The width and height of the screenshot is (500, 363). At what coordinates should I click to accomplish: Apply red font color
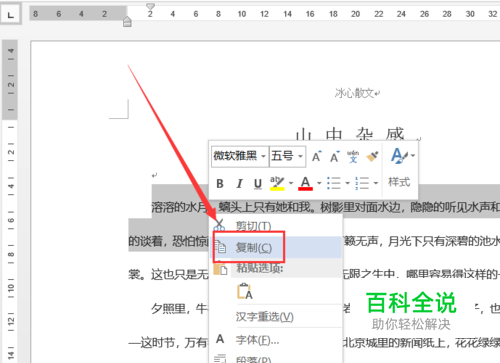coord(305,183)
